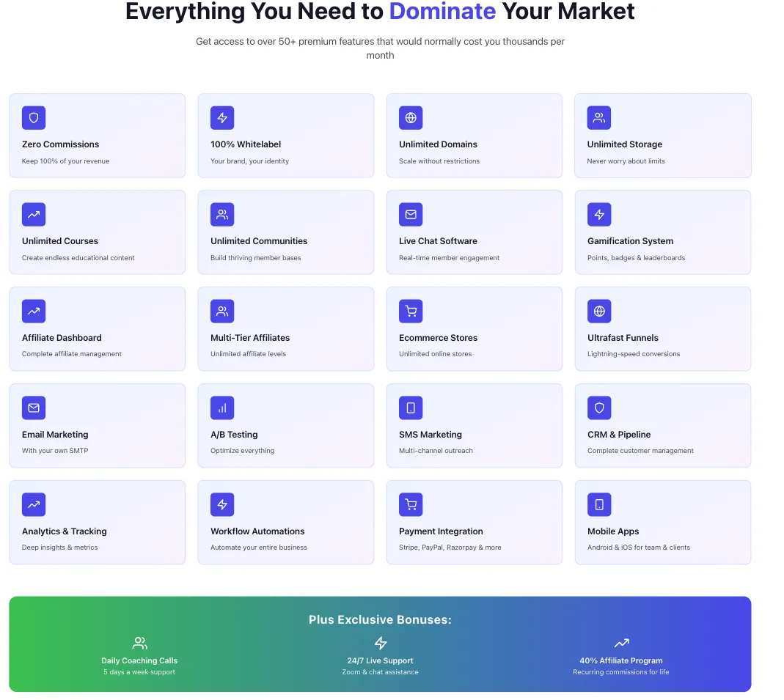Click the envelope icon above Email Marketing

(34, 408)
